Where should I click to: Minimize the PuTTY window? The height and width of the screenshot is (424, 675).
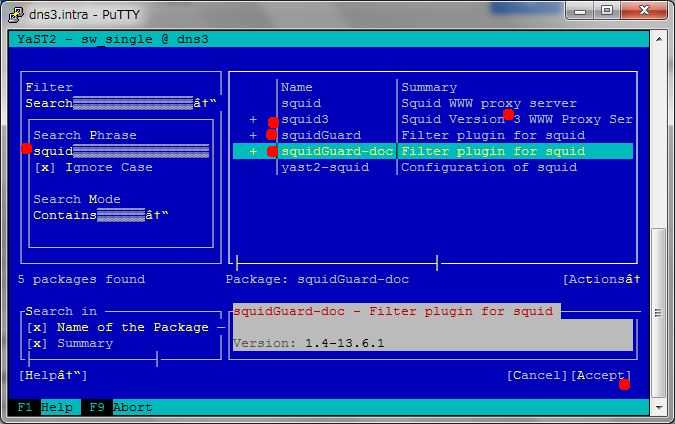click(x=579, y=11)
